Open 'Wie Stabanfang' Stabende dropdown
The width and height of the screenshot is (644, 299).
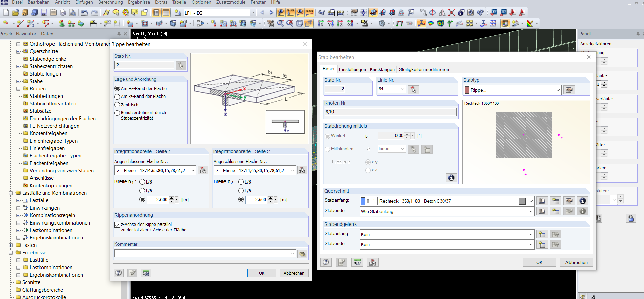coord(531,211)
